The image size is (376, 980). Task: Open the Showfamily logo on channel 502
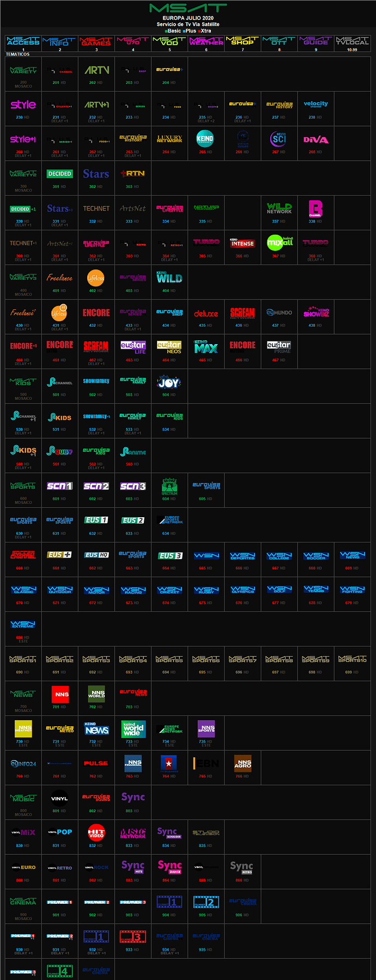96,381
